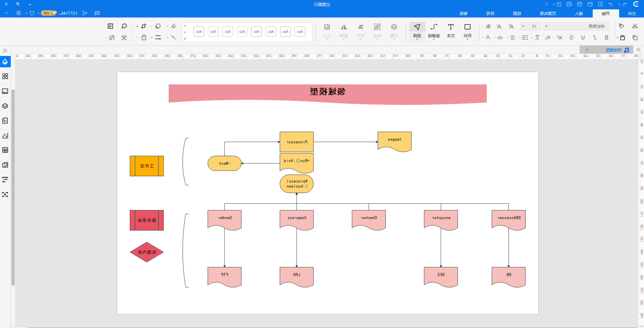The image size is (644, 328).
Task: Click the VIP account badge
Action: [x=49, y=13]
